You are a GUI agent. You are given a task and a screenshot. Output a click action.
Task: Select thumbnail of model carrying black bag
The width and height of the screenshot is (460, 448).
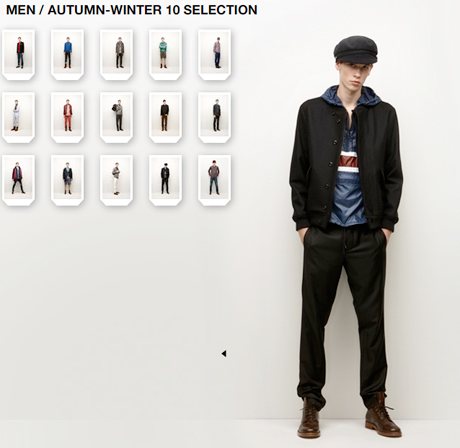tap(117, 117)
